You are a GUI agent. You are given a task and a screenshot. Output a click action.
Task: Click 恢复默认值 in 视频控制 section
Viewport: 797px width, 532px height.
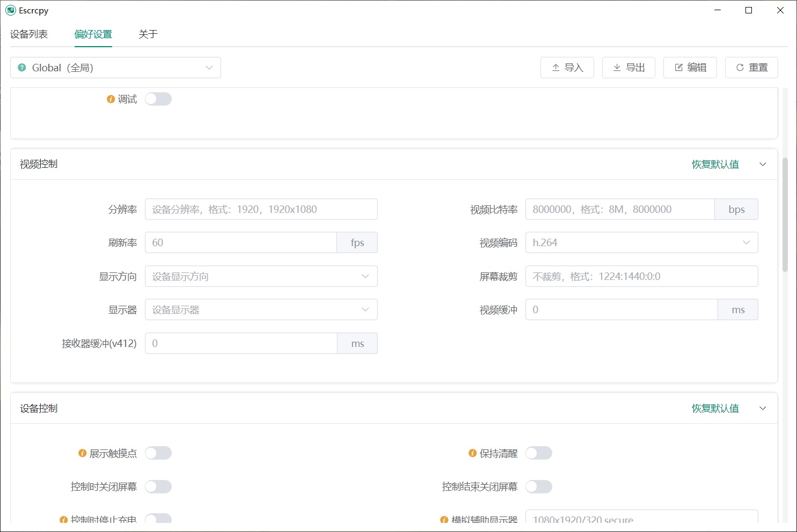(x=715, y=164)
